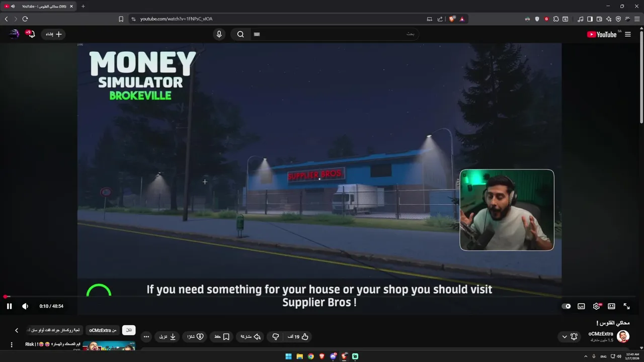Open the browser main menu
The height and width of the screenshot is (362, 644).
coord(637,19)
